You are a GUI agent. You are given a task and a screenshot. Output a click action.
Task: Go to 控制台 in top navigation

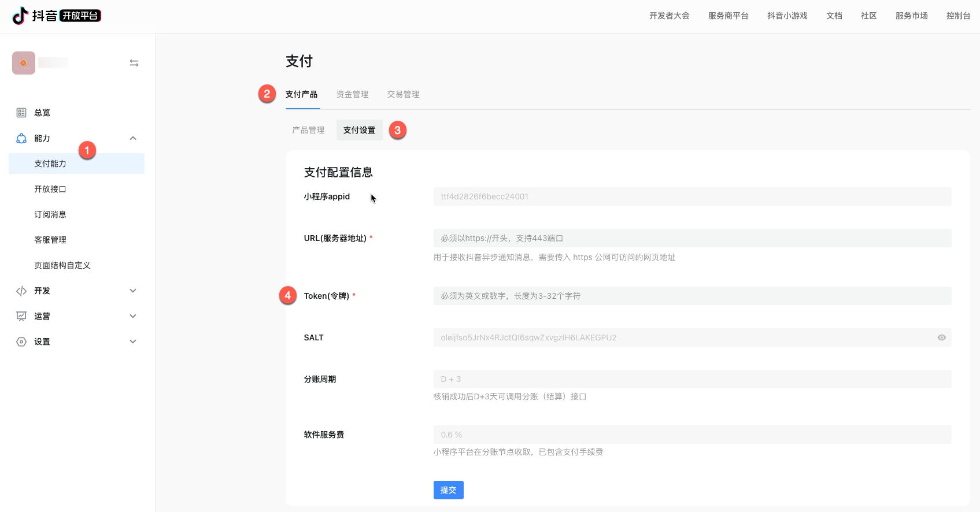coord(958,16)
